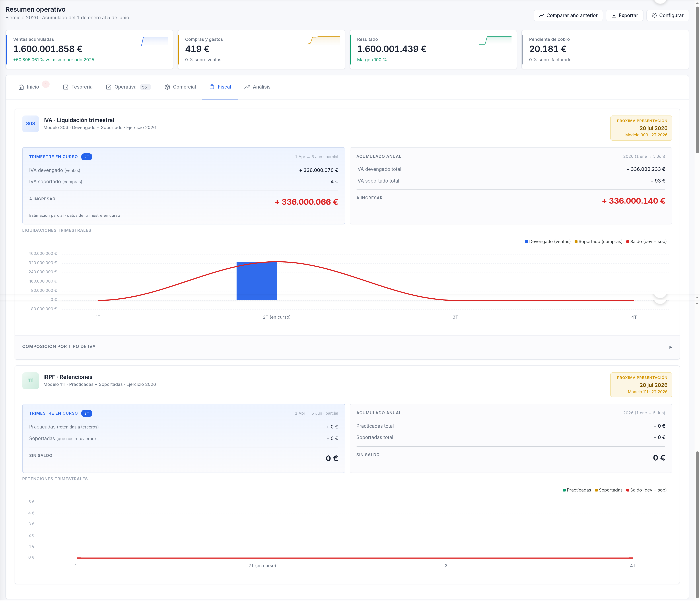Open the Análisis tab
Screen dimensions: 700x603
click(x=257, y=87)
